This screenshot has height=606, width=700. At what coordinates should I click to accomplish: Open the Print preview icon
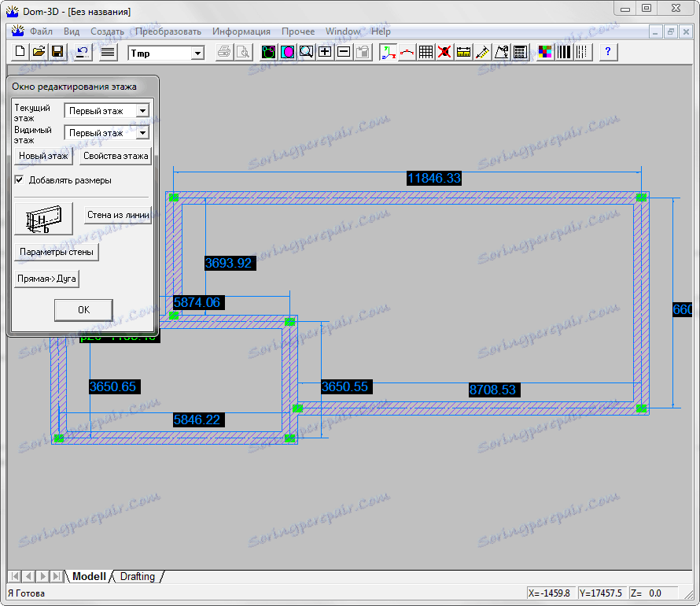(x=243, y=52)
